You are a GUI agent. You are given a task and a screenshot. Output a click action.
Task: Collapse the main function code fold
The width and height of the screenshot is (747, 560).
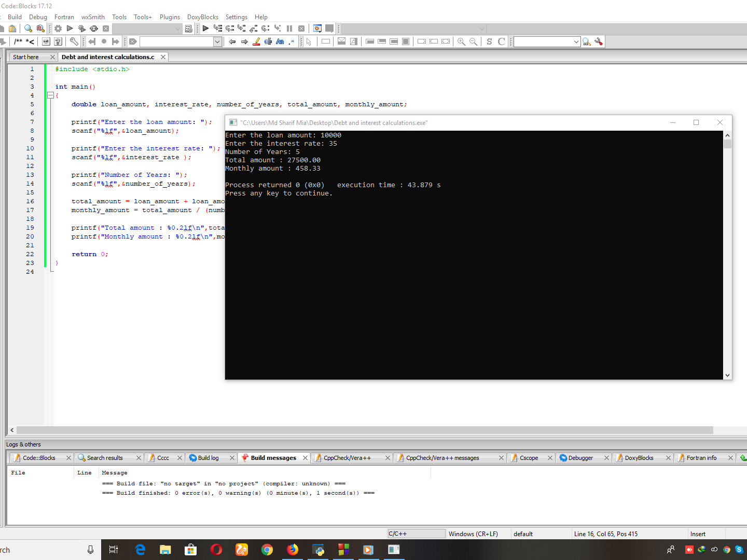click(50, 95)
